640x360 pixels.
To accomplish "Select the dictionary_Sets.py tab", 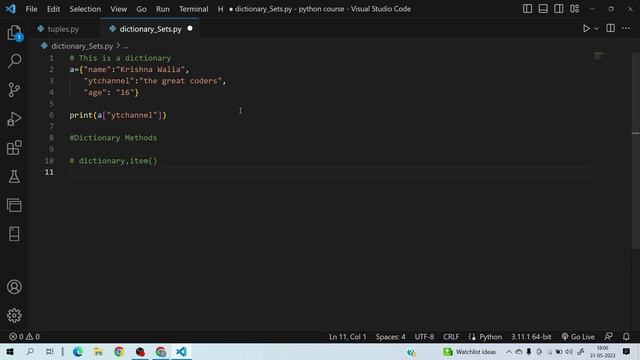I will point(150,29).
